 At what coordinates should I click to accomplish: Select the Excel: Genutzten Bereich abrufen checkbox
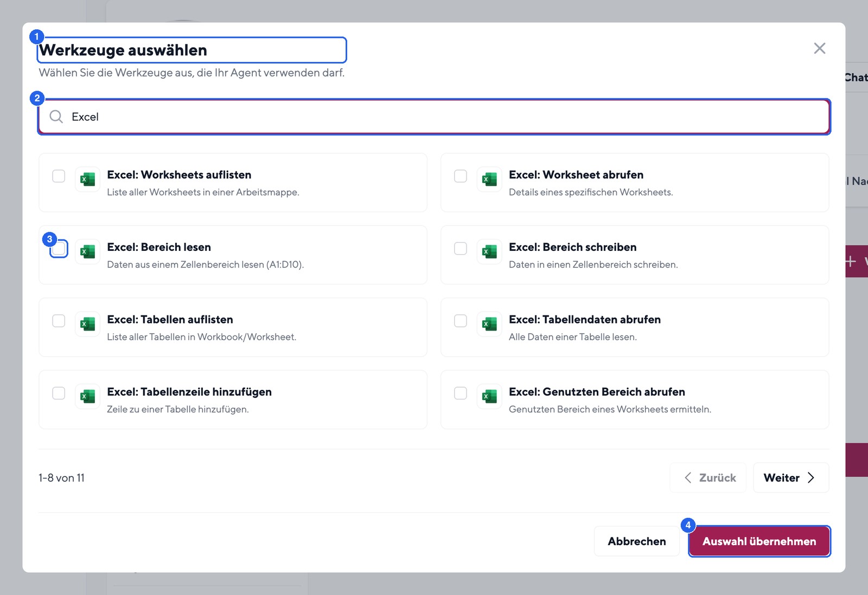tap(461, 393)
